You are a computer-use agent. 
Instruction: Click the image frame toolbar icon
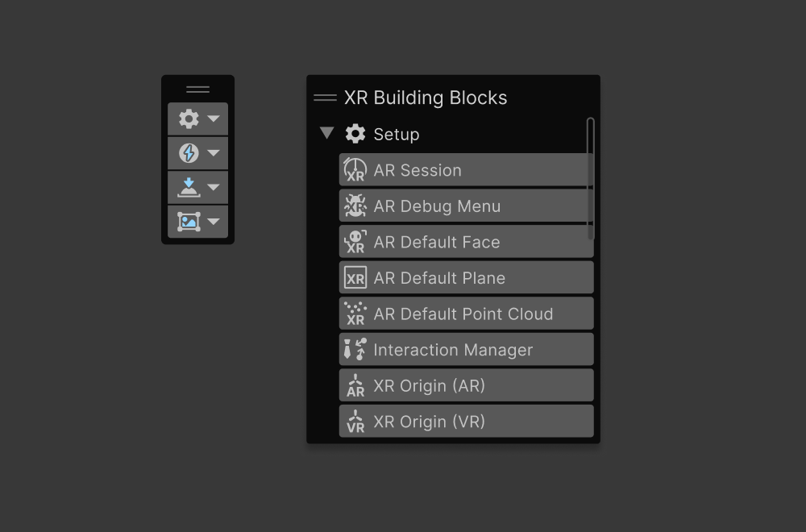(189, 222)
